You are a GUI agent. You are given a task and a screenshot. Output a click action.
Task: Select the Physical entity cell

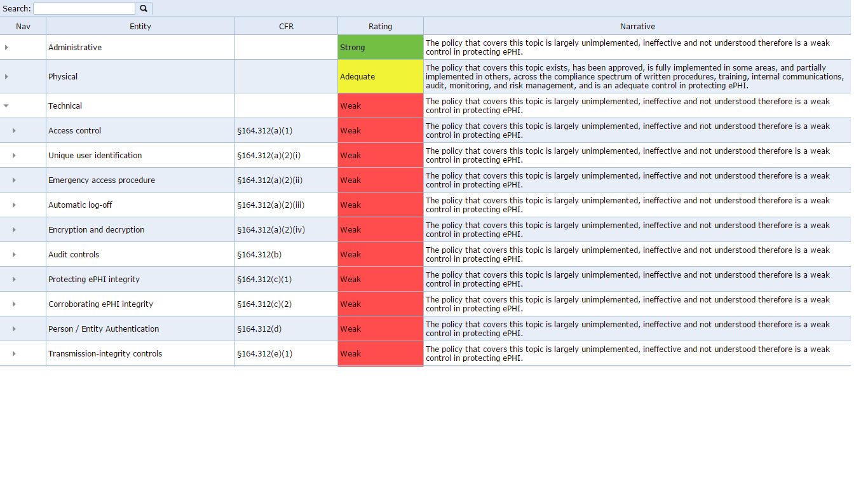click(140, 77)
